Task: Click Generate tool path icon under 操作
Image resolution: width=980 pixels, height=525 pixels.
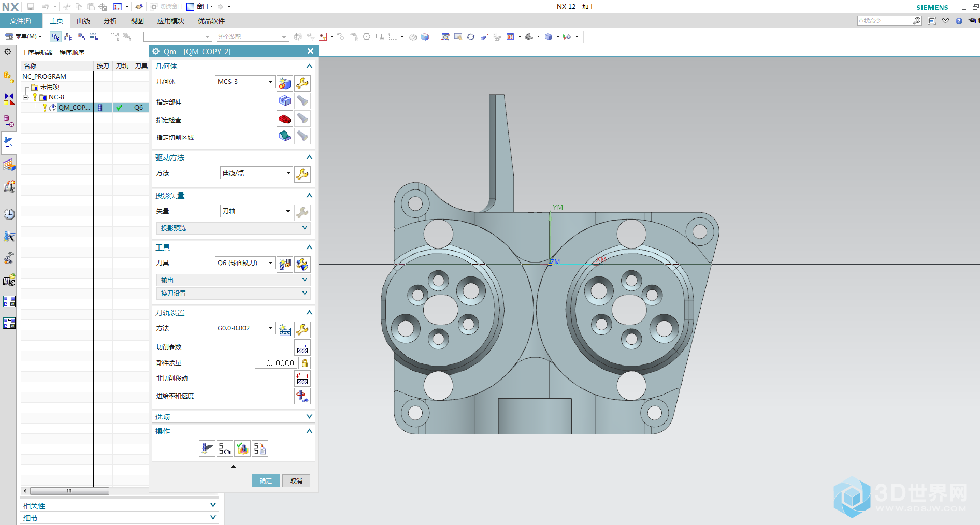Action: [207, 448]
